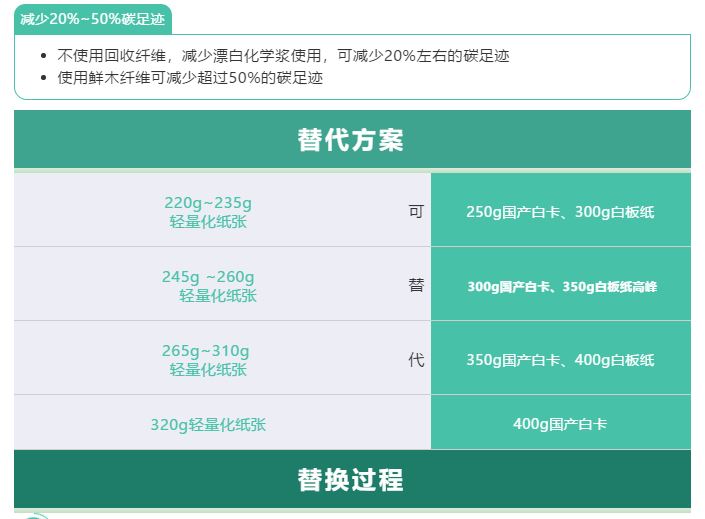Screen dimensions: 705x519
Task: Click the 替换过程 section header
Action: point(351,480)
